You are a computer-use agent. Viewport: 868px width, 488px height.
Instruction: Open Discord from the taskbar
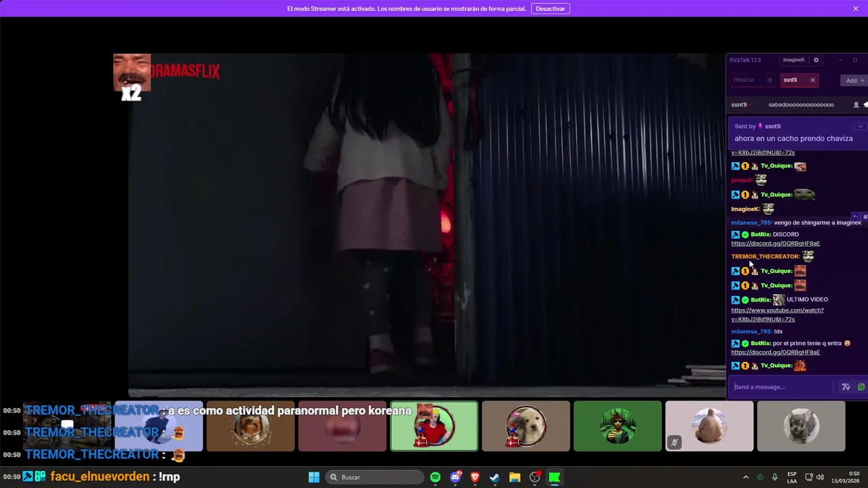456,477
